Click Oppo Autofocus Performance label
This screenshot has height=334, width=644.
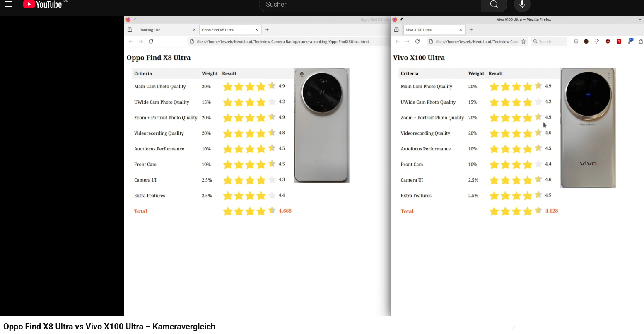(159, 149)
